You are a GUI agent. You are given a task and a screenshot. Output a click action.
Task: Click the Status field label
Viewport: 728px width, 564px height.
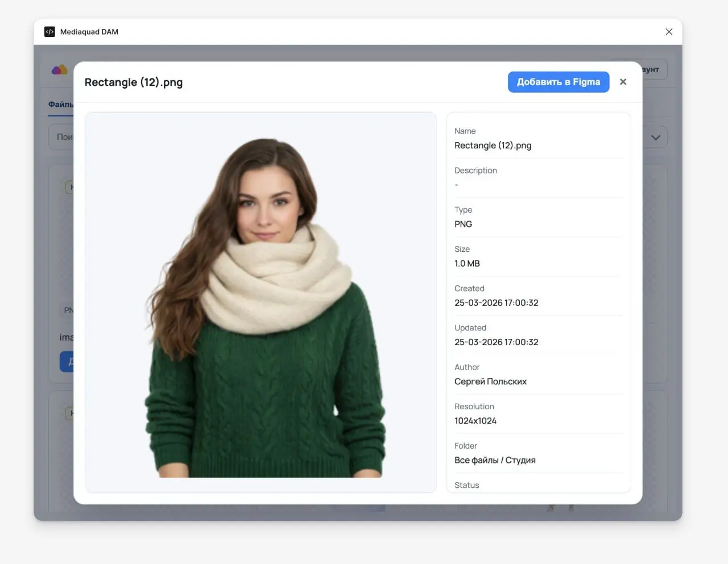coord(467,485)
